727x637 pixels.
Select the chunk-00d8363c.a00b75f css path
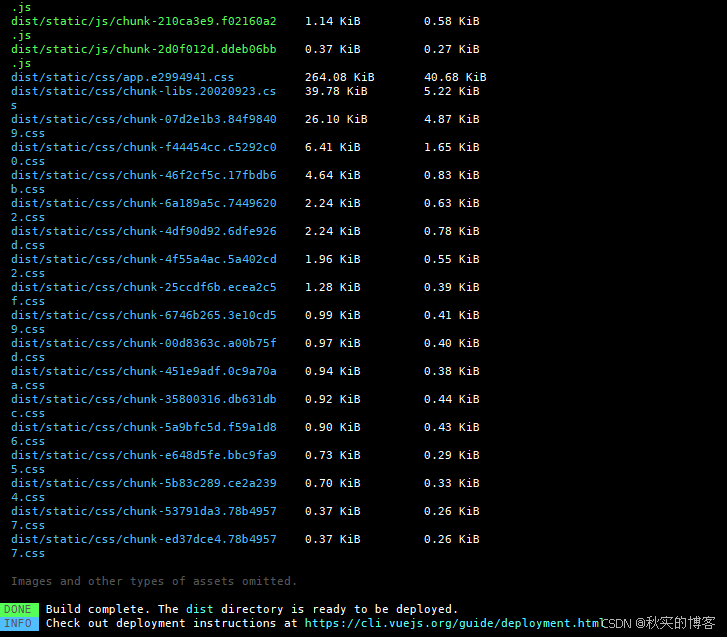point(144,343)
